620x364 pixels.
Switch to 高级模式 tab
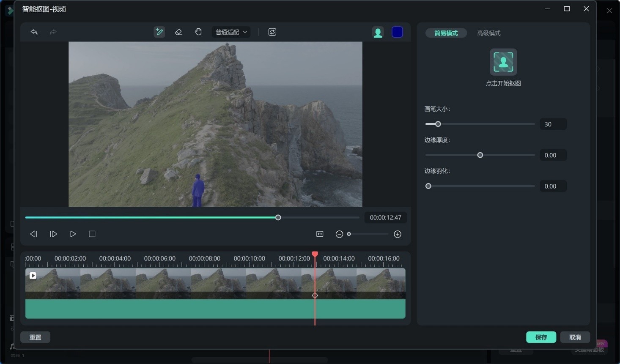coord(488,33)
